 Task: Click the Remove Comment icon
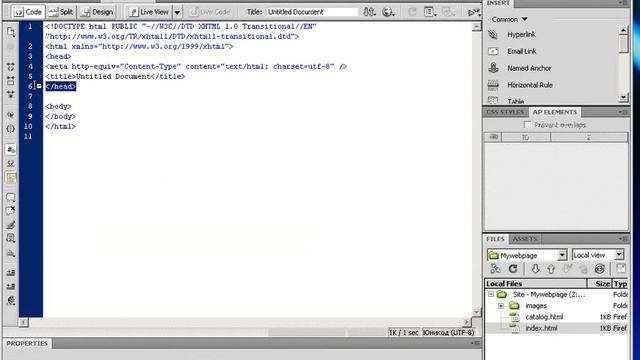coord(11,211)
